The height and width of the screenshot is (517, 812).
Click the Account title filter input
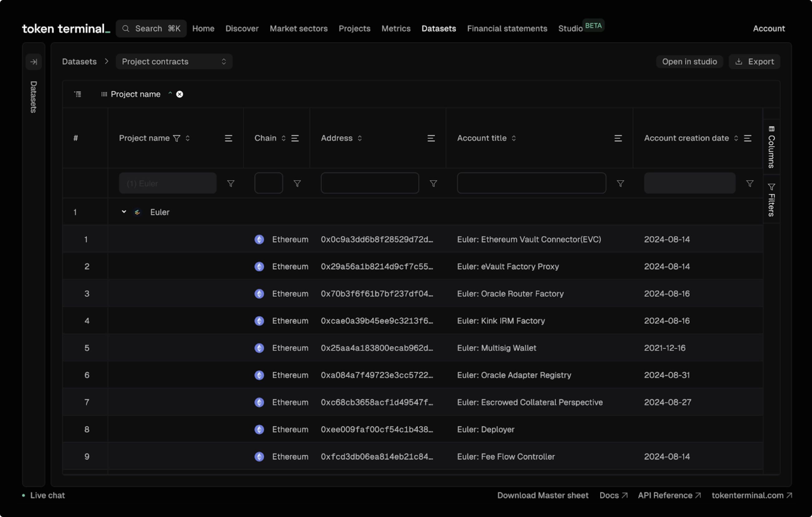coord(531,183)
